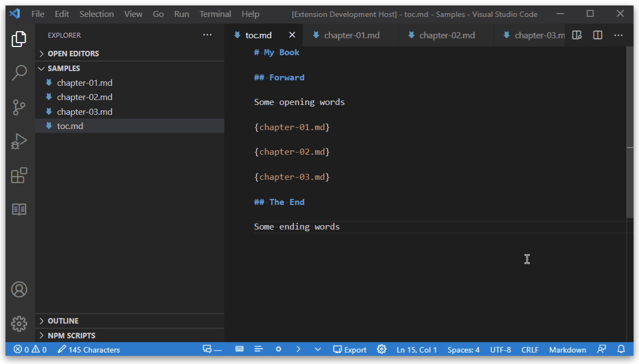Open notifications bell

[621, 349]
